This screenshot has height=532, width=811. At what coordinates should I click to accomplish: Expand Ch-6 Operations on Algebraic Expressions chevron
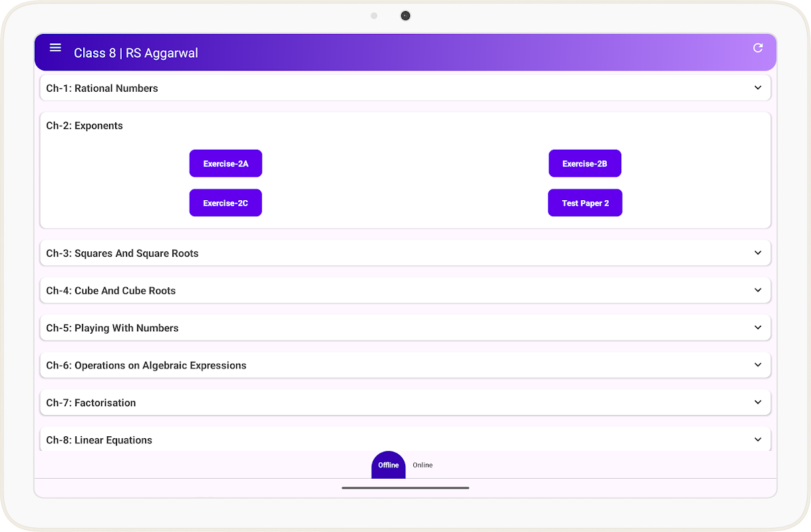[758, 364]
